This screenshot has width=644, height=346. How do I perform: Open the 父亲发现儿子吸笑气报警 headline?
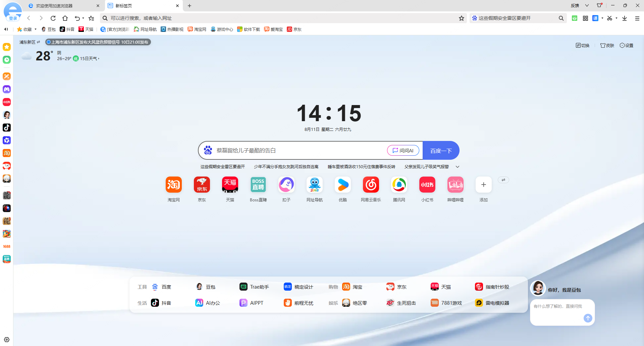point(427,166)
